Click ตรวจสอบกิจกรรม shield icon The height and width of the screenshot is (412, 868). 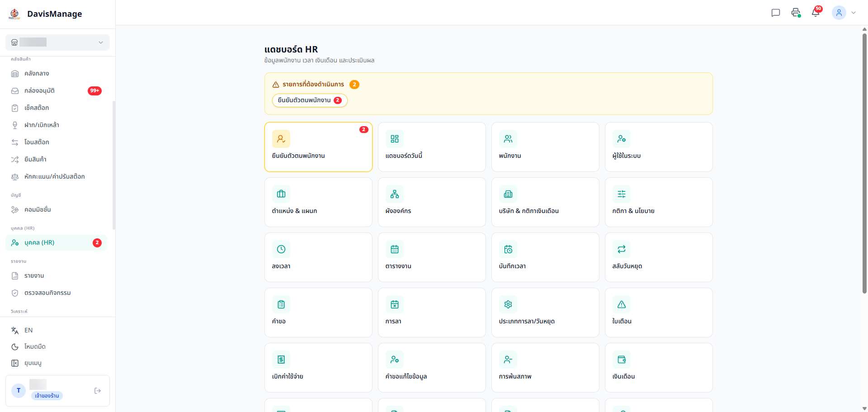(15, 293)
